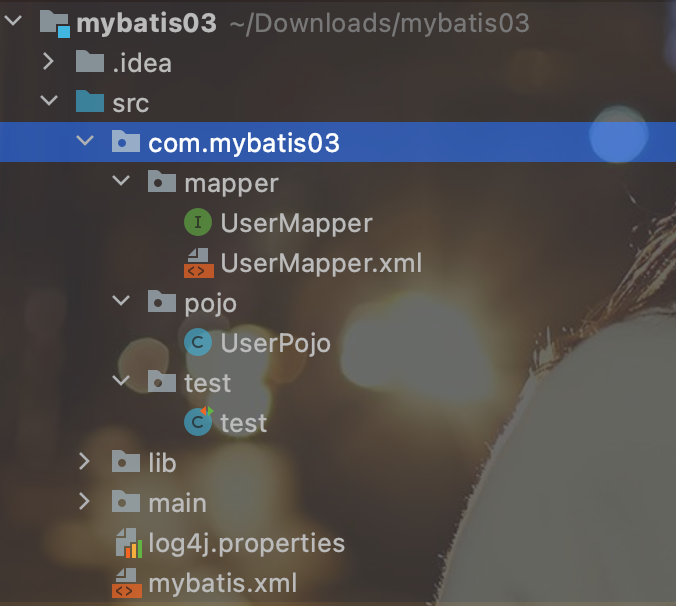Collapse the com.mybatis03 package chevron
The image size is (676, 606).
pos(85,140)
